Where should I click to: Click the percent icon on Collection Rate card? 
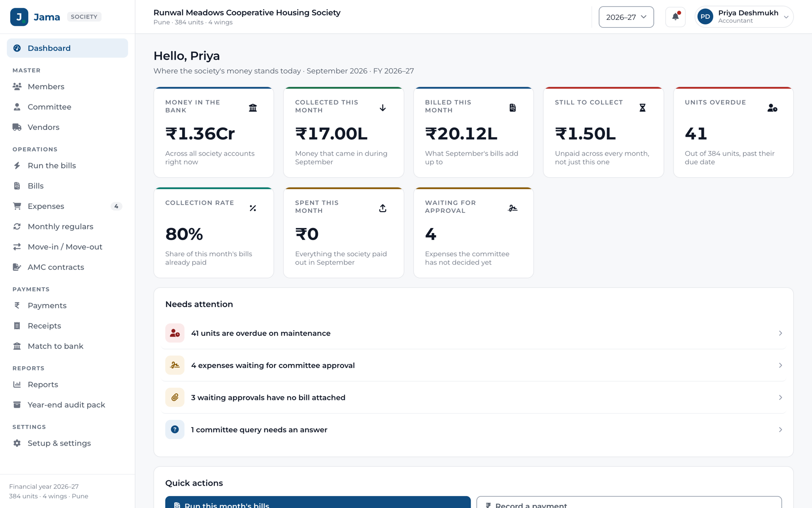click(253, 208)
